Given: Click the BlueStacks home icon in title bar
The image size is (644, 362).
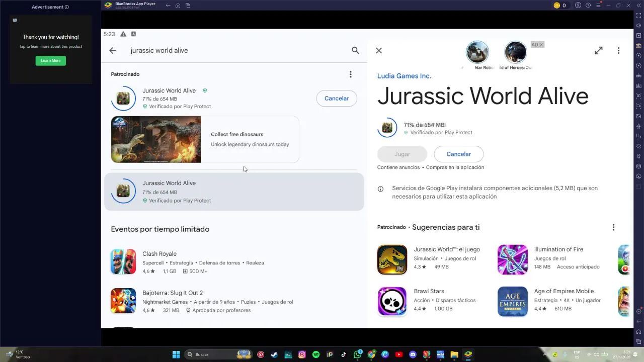Looking at the screenshot, I should tap(178, 6).
